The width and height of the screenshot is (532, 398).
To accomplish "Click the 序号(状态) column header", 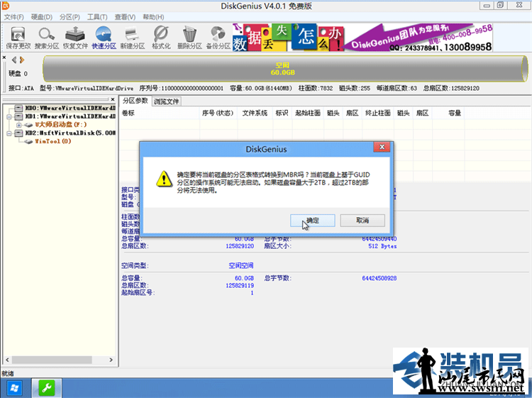I will 218,113.
